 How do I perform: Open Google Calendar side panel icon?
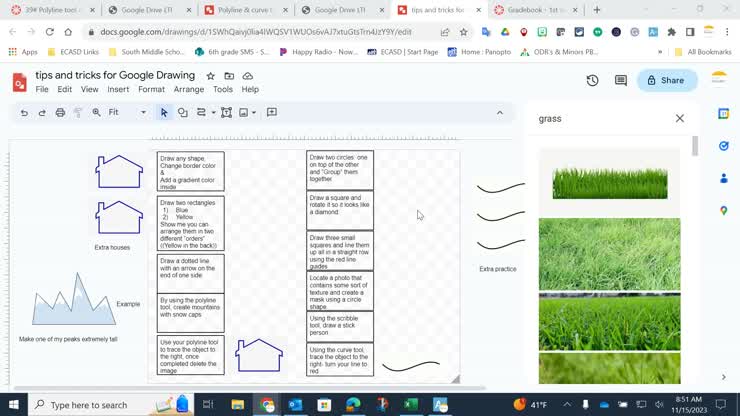pyautogui.click(x=723, y=114)
